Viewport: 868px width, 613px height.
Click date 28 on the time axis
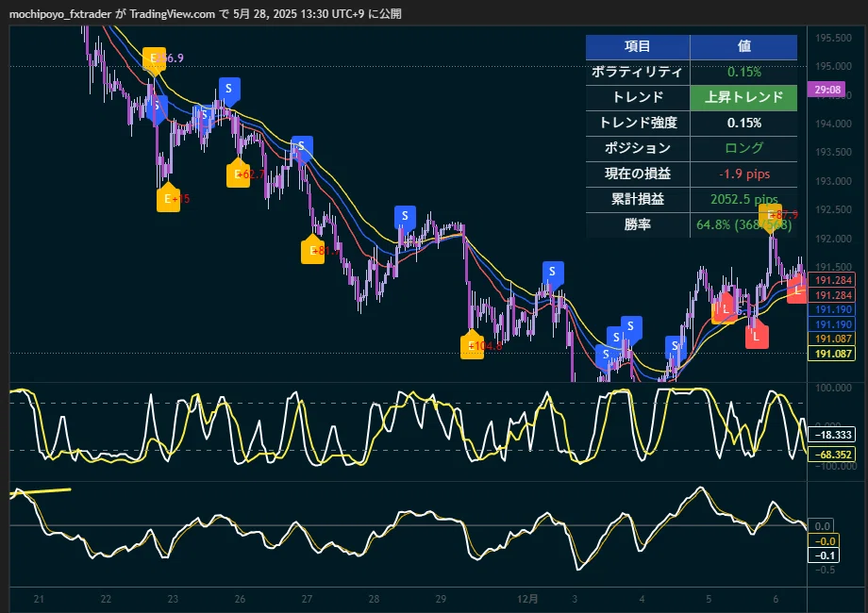pos(374,599)
